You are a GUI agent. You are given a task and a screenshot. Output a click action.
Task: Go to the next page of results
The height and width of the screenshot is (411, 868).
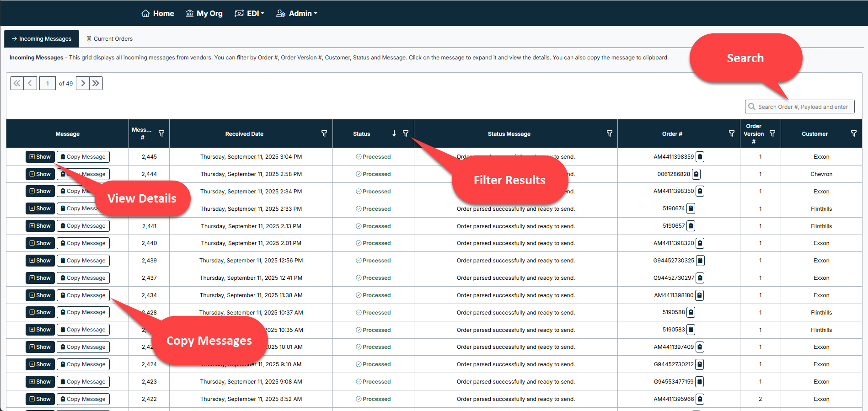pyautogui.click(x=83, y=83)
